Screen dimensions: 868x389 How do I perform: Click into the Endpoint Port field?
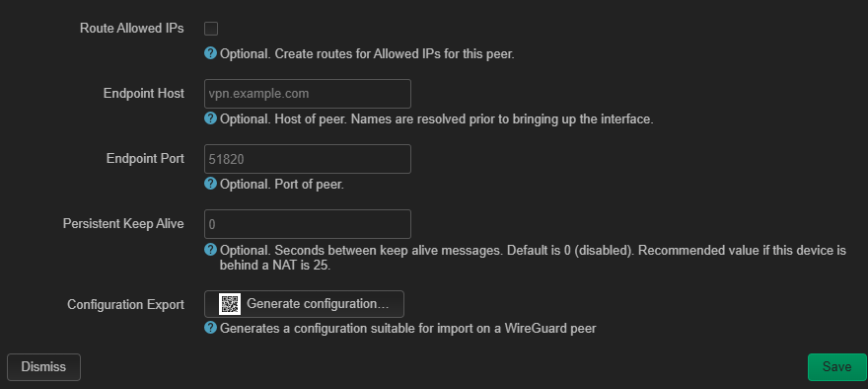pos(308,159)
